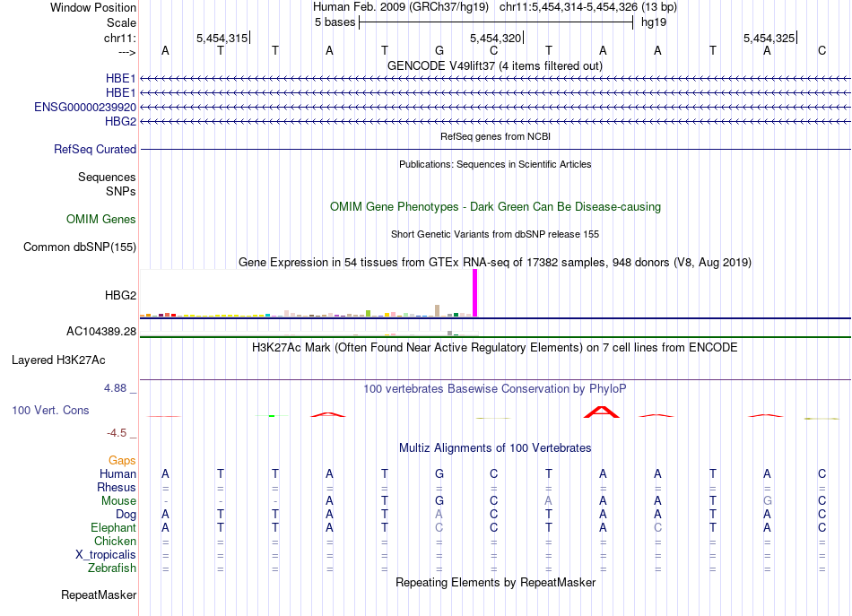Click the RepeatMasker track label

point(99,595)
